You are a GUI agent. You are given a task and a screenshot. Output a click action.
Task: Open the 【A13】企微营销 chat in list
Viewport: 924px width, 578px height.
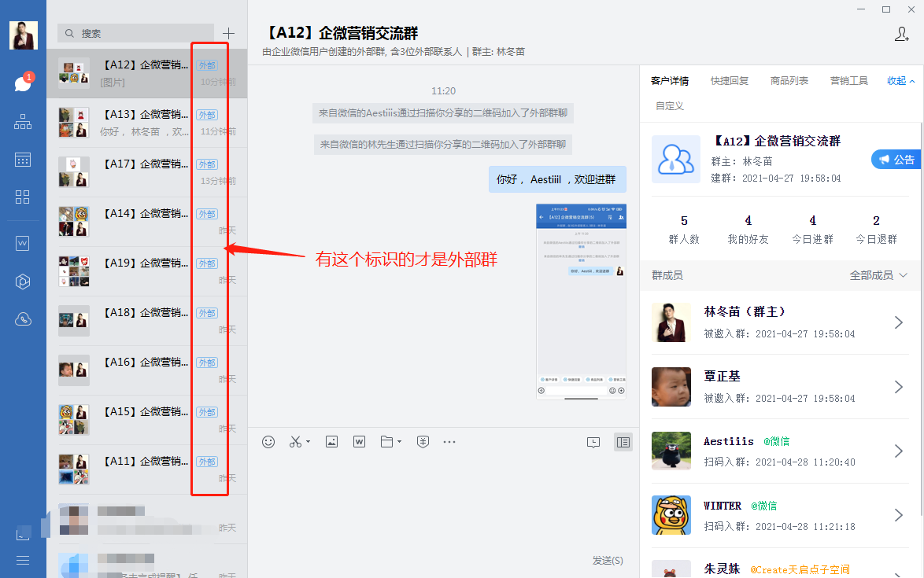[146, 123]
